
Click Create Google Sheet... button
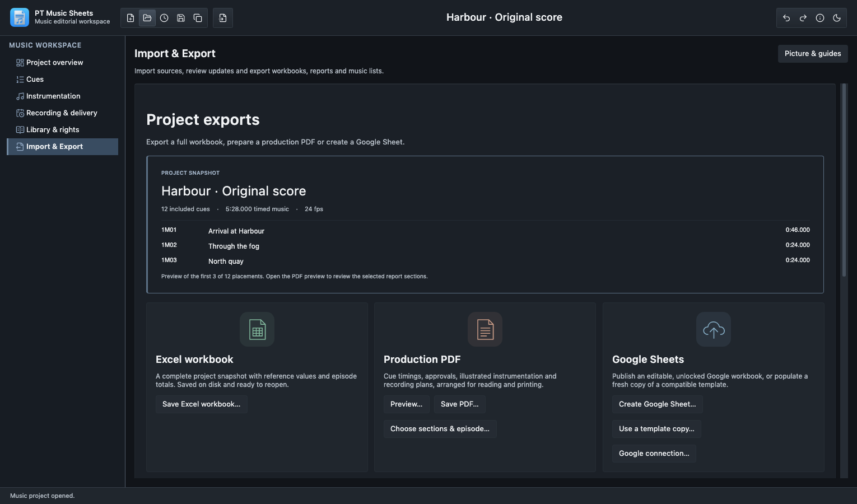(658, 404)
